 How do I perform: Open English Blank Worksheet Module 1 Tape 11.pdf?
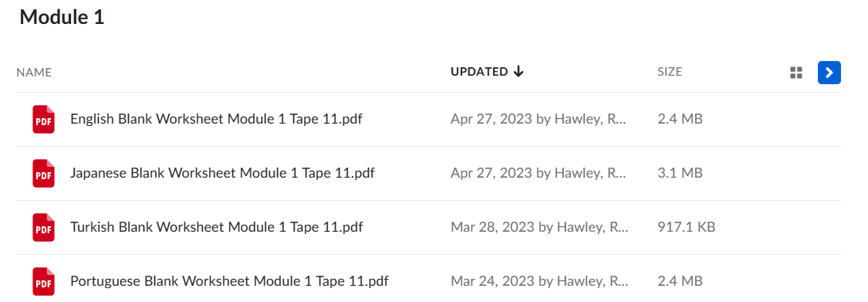pos(217,119)
